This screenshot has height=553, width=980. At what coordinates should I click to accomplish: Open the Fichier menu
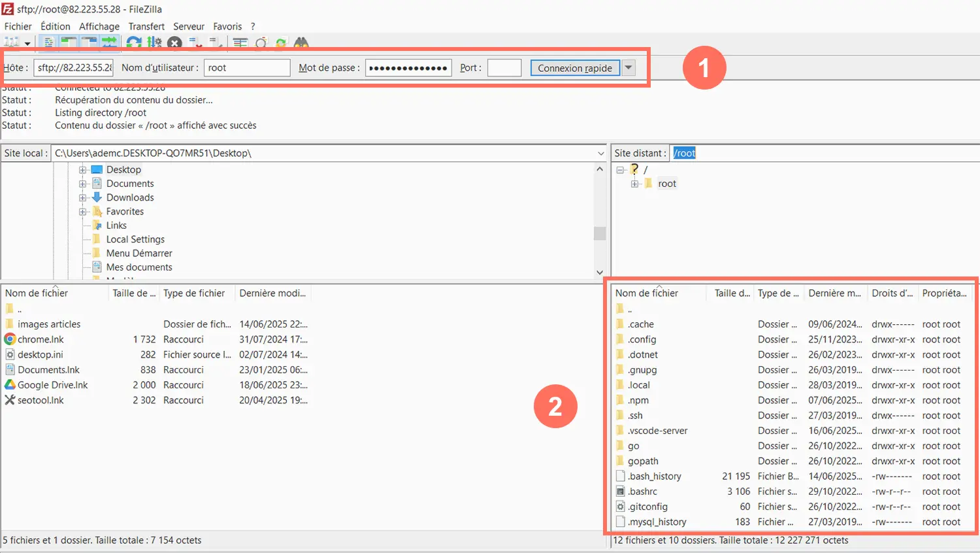pyautogui.click(x=18, y=26)
